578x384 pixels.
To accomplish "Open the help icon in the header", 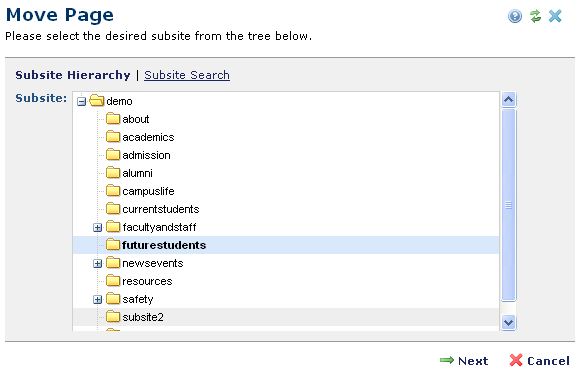I will click(515, 16).
